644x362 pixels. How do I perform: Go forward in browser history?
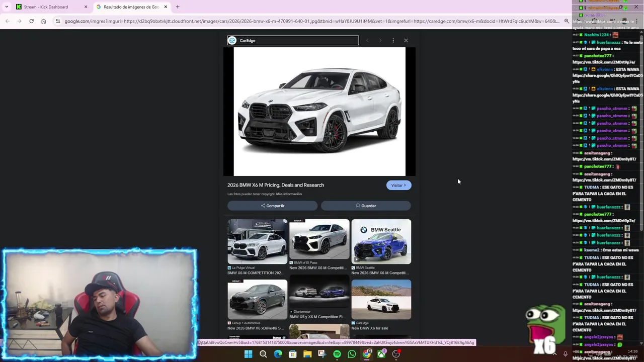(19, 21)
